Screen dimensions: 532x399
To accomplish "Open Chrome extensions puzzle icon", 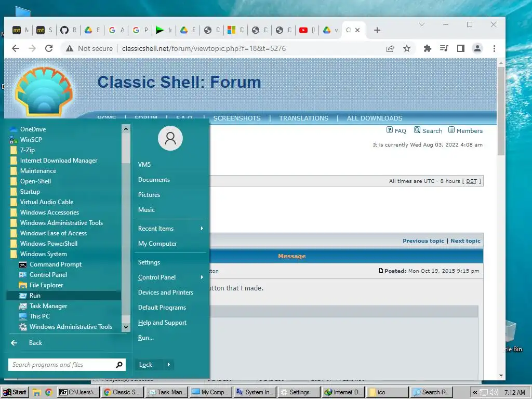I will point(428,48).
